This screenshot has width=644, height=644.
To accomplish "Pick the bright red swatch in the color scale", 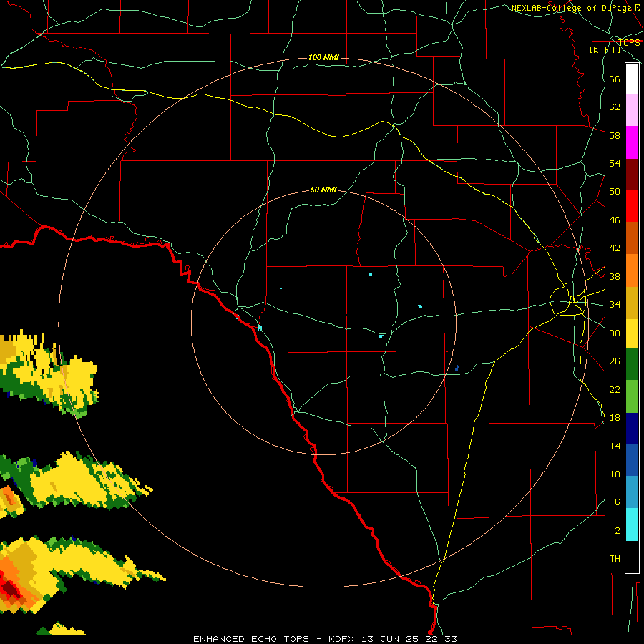I will [x=632, y=206].
